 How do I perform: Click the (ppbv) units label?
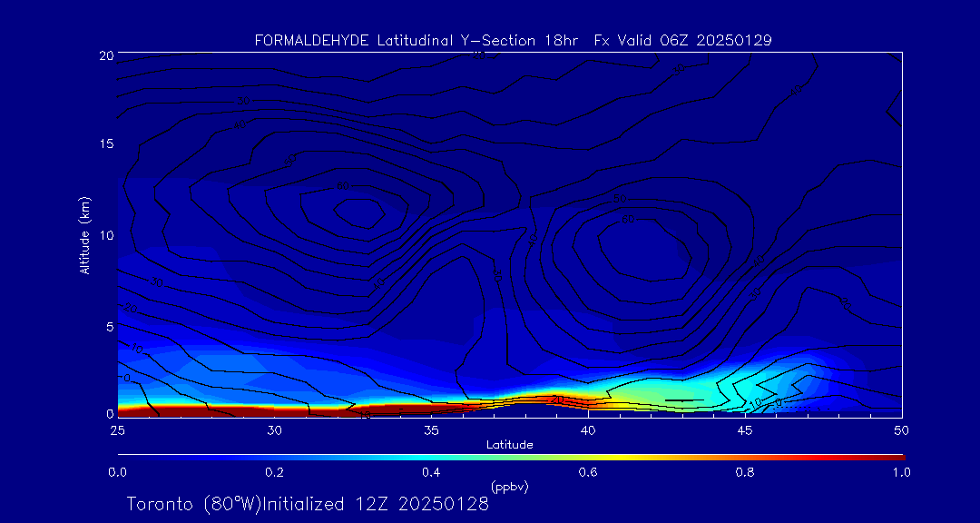(509, 487)
